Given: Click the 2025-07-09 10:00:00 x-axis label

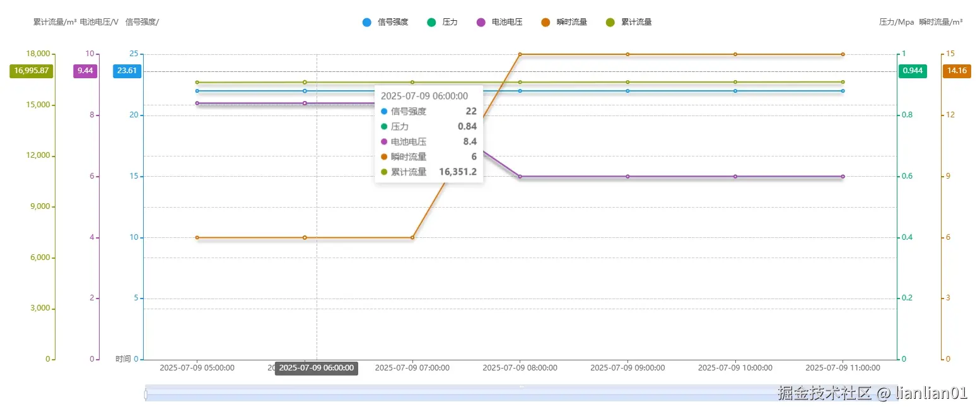Looking at the screenshot, I should [735, 368].
